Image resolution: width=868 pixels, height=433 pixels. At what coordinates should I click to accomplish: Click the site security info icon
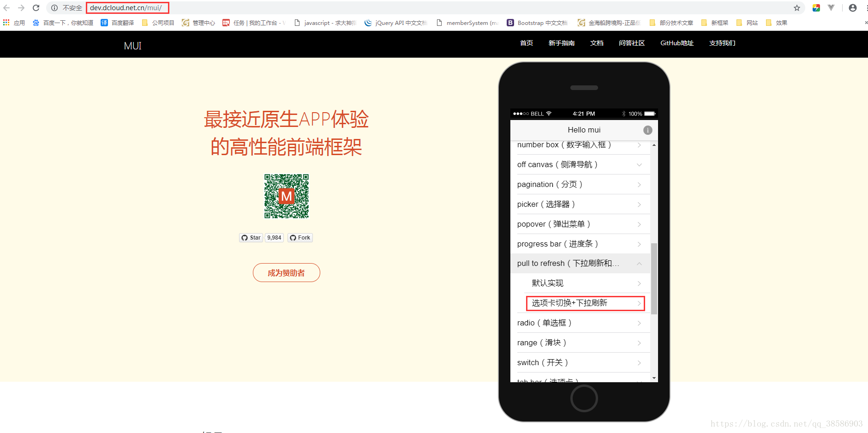(54, 8)
